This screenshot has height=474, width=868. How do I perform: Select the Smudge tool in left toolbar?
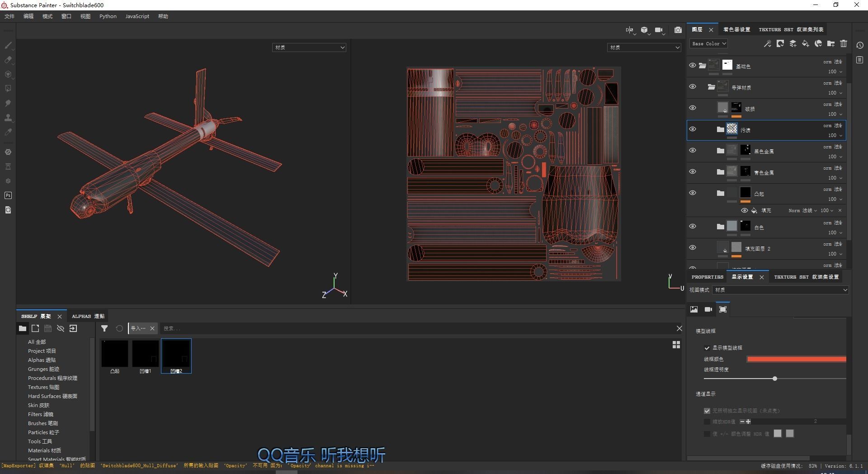pos(8,103)
